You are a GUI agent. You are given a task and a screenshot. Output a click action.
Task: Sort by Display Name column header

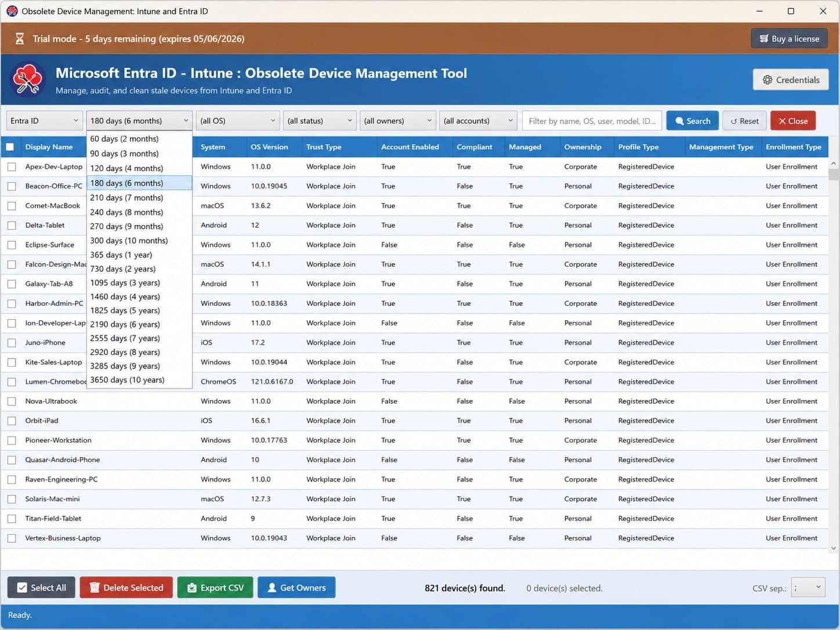(x=49, y=147)
